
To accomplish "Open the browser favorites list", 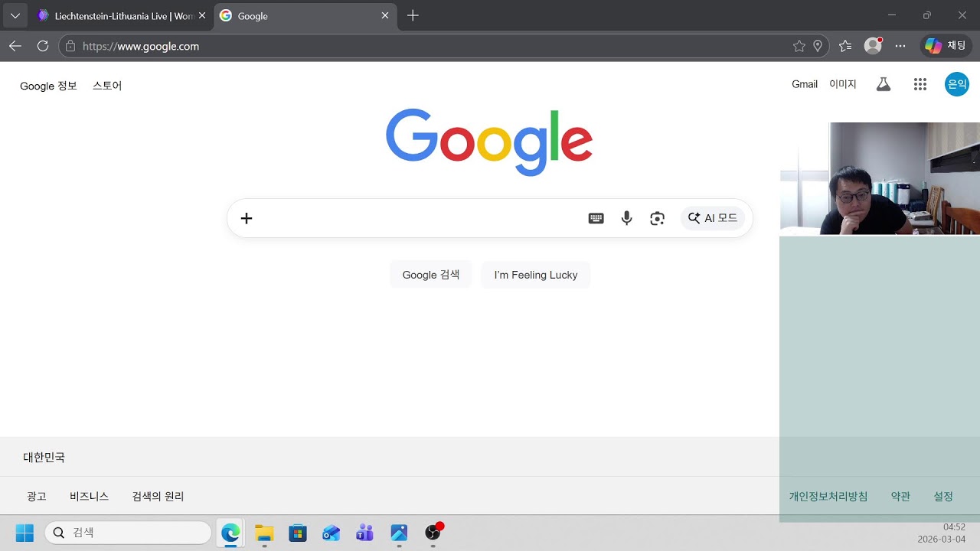I will tap(845, 46).
